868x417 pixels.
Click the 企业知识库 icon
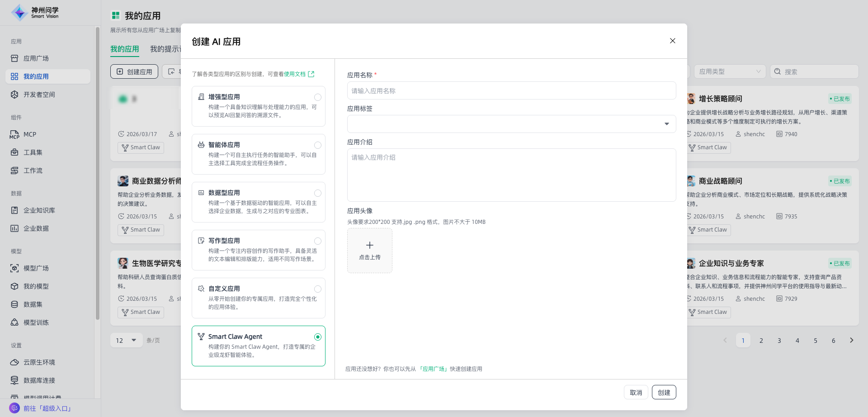(14, 210)
